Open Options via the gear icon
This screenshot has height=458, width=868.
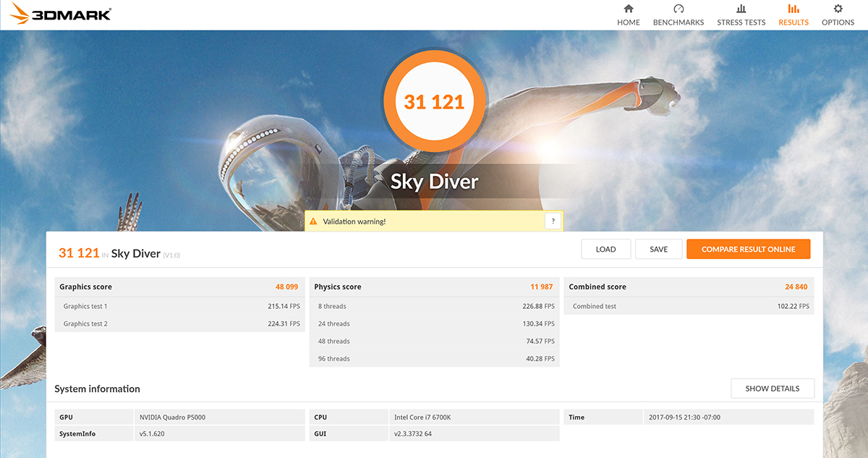pos(838,9)
